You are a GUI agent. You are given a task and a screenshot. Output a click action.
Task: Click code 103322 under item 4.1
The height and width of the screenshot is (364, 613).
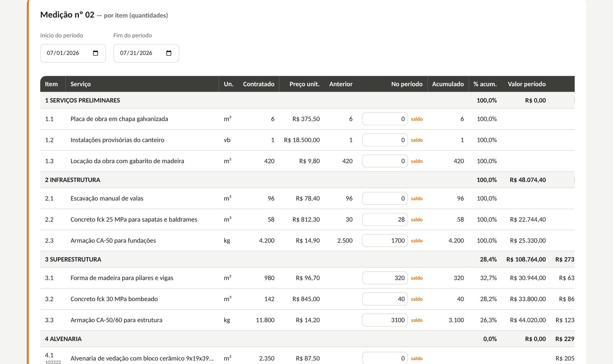(53, 362)
